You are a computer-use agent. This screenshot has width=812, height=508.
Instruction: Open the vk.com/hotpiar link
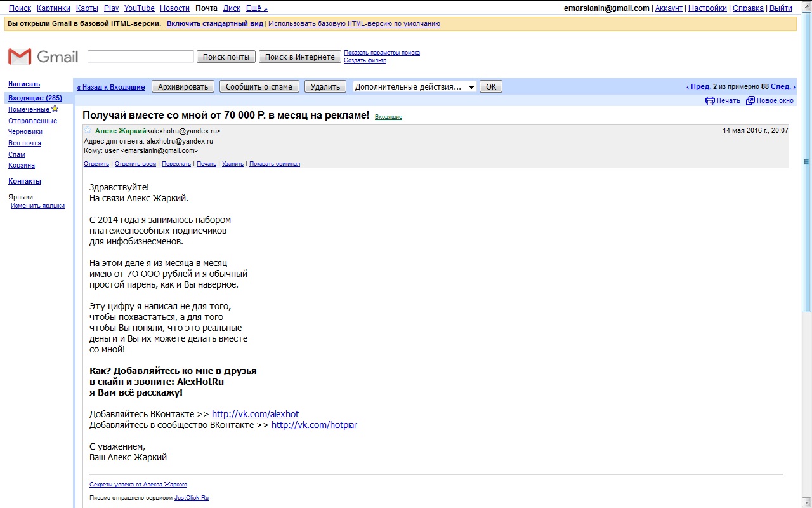point(314,425)
